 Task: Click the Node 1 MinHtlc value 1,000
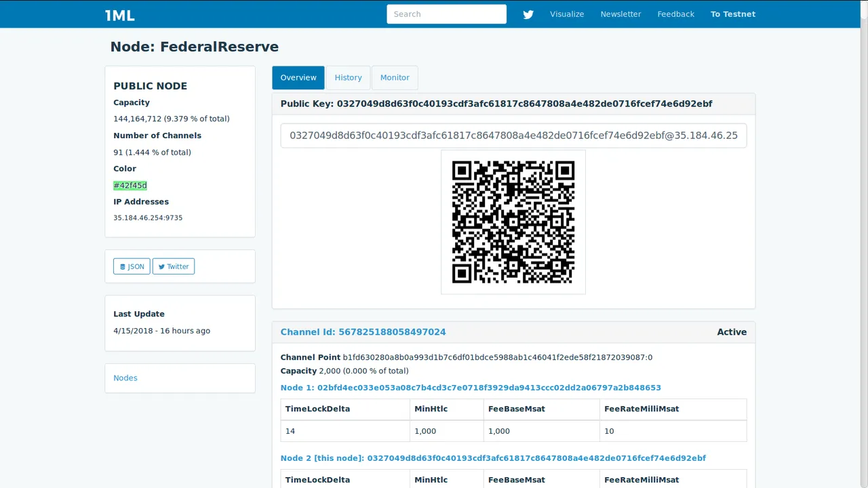coord(425,431)
